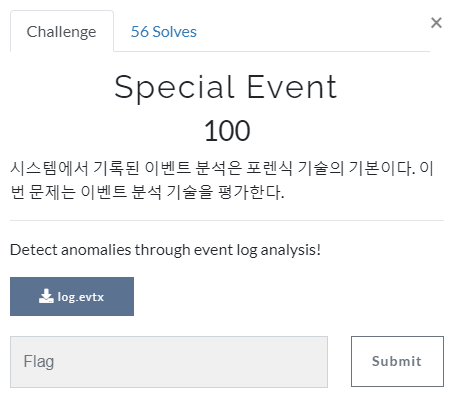The width and height of the screenshot is (450, 397).
Task: Close the challenge dialog with the X
Action: click(x=436, y=23)
